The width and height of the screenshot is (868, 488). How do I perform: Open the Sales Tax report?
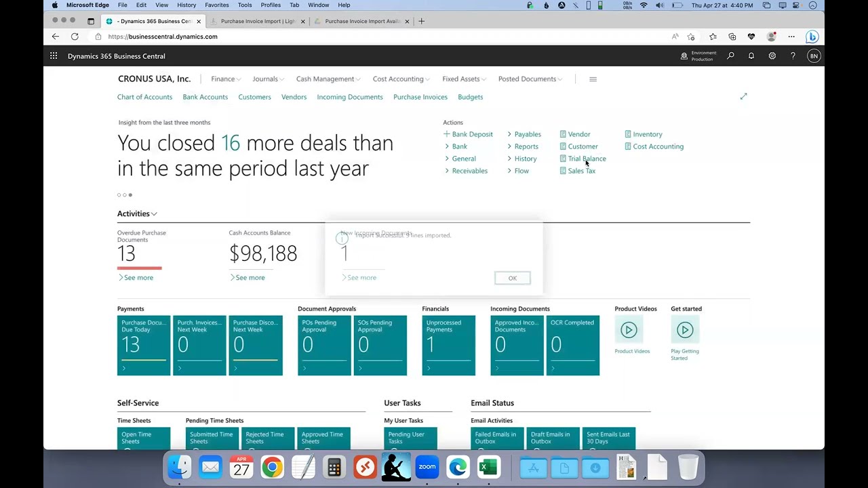tap(578, 171)
